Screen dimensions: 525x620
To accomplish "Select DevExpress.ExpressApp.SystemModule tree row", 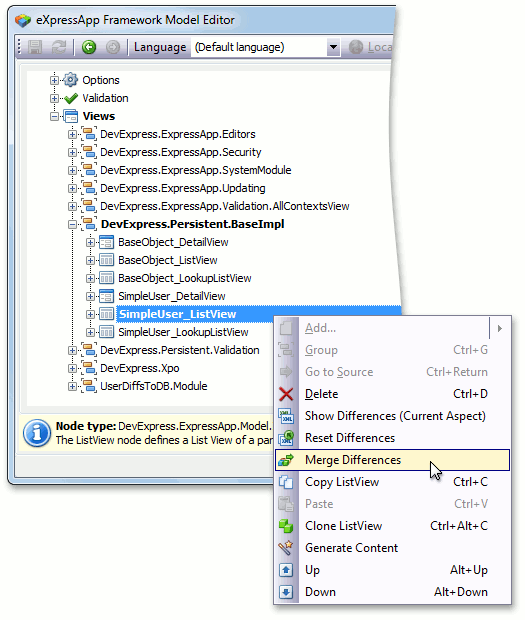I will pyautogui.click(x=196, y=170).
